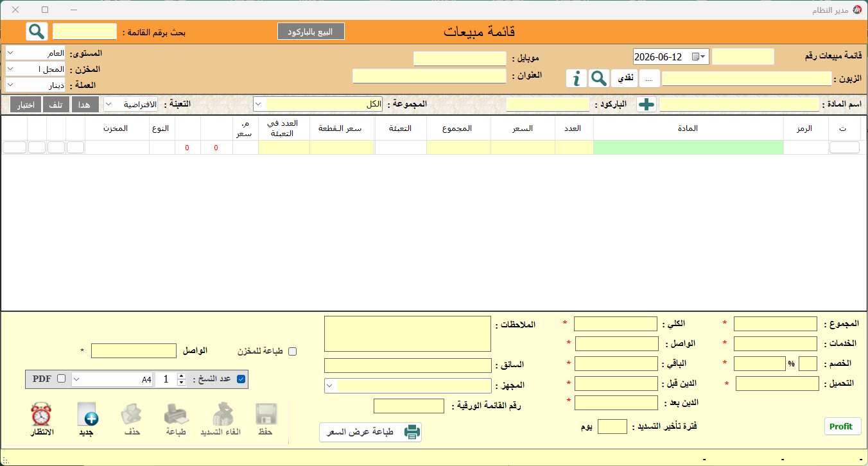This screenshot has height=466, width=868.
Task: Open the A4 paper size dropdown
Action: 112,379
